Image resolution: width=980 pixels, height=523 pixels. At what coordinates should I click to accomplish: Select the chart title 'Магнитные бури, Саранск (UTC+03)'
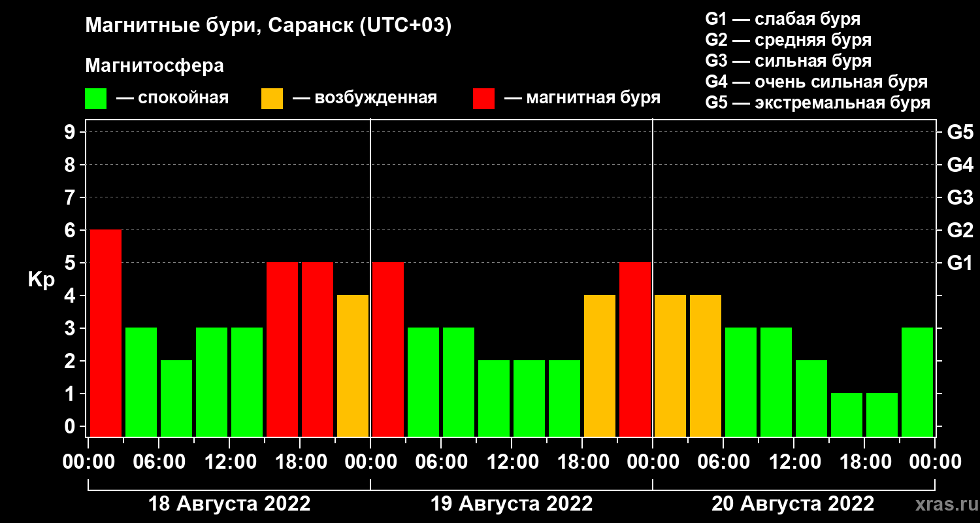click(x=269, y=26)
